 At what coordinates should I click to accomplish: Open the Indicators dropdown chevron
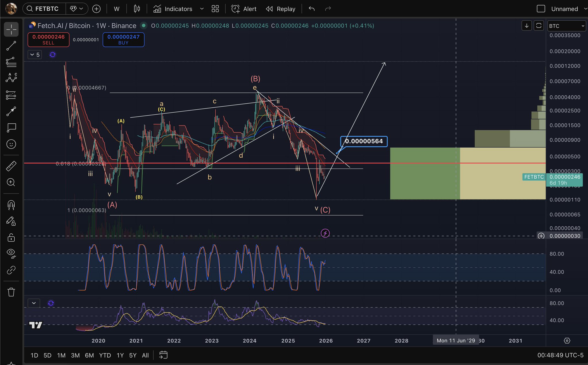coord(202,9)
